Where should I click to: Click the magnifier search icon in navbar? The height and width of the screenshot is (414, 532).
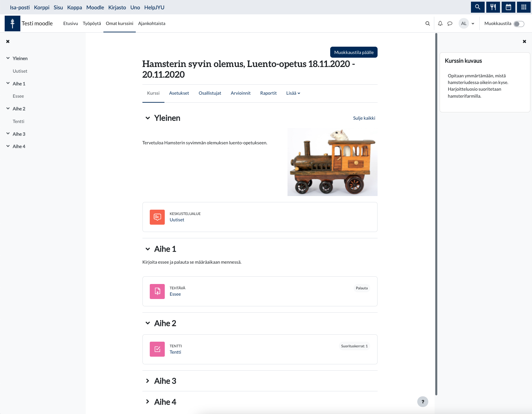point(428,23)
